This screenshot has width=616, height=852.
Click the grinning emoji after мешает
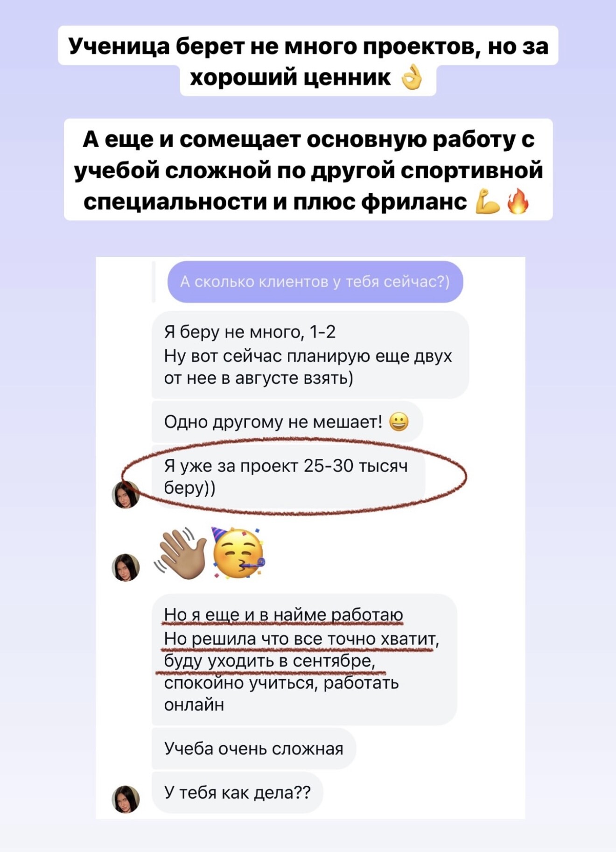click(399, 422)
